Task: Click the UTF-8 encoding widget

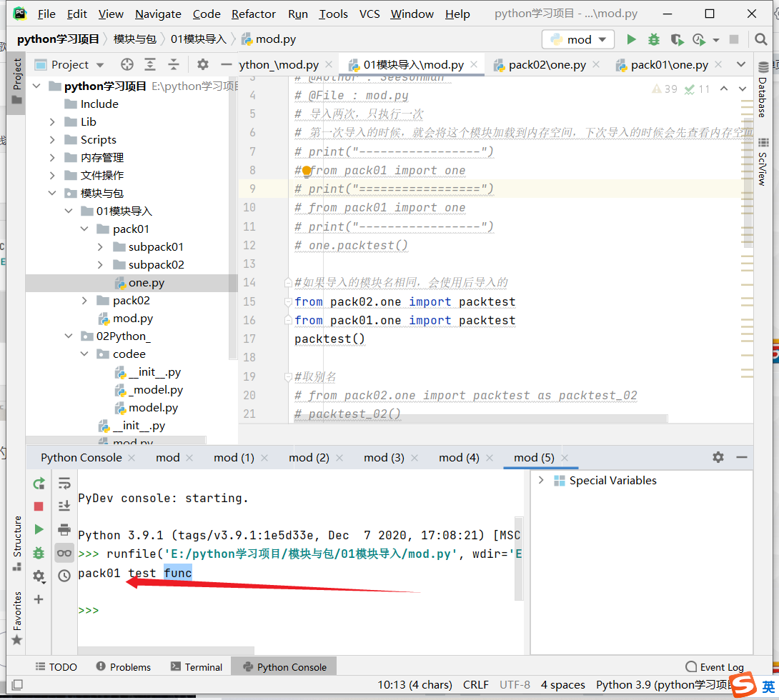Action: click(515, 684)
